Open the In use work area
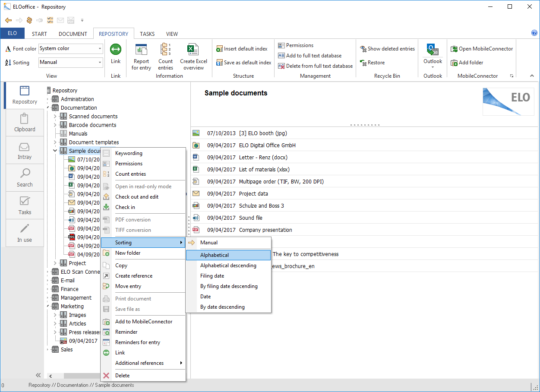This screenshot has height=392, width=540. [25, 233]
